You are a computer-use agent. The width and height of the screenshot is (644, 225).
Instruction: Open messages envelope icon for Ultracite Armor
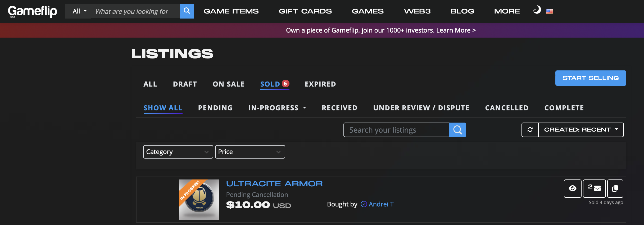pyautogui.click(x=594, y=188)
